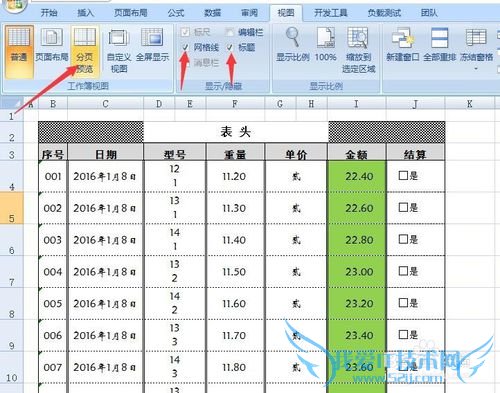Click the 重量 header cell
This screenshot has width=500, height=393.
(235, 153)
